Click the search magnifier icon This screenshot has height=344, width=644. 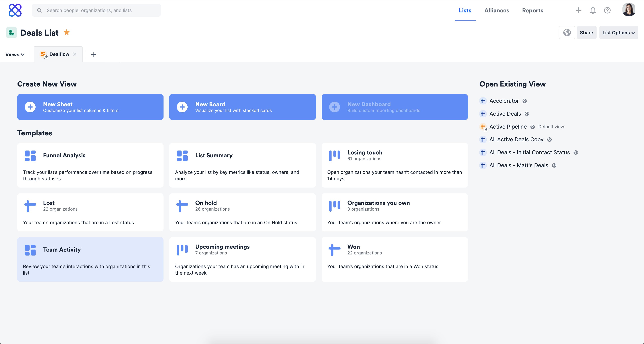pos(39,10)
